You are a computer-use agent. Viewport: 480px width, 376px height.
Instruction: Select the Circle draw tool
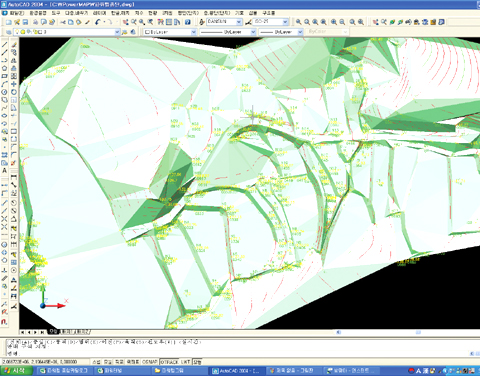(x=5, y=92)
